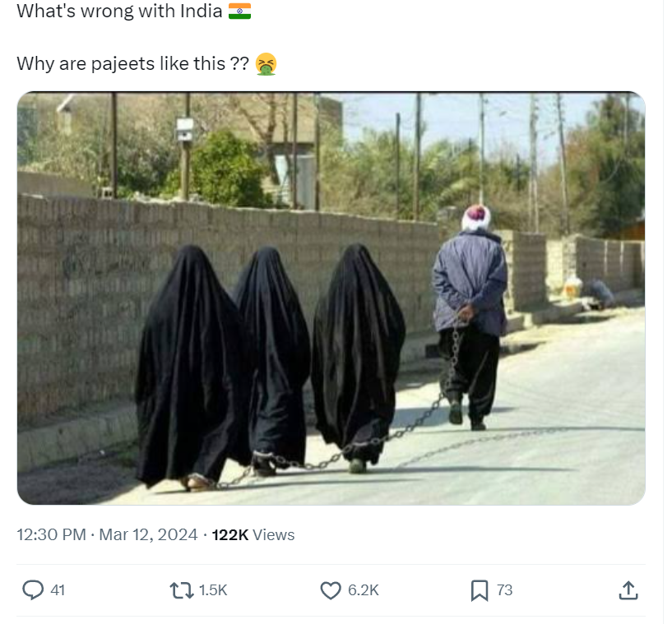Click the 12:30 PM timestamp
The height and width of the screenshot is (624, 672).
point(52,534)
